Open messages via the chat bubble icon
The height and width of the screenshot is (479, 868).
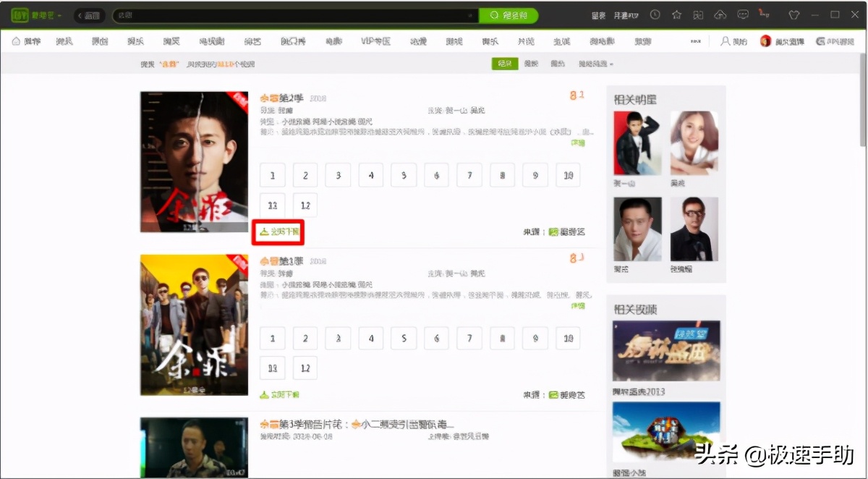point(742,14)
